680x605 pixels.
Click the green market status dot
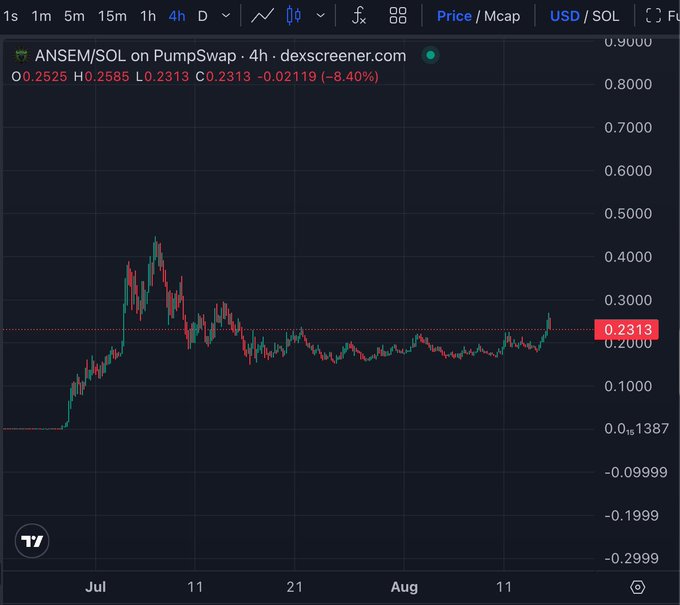(x=431, y=55)
